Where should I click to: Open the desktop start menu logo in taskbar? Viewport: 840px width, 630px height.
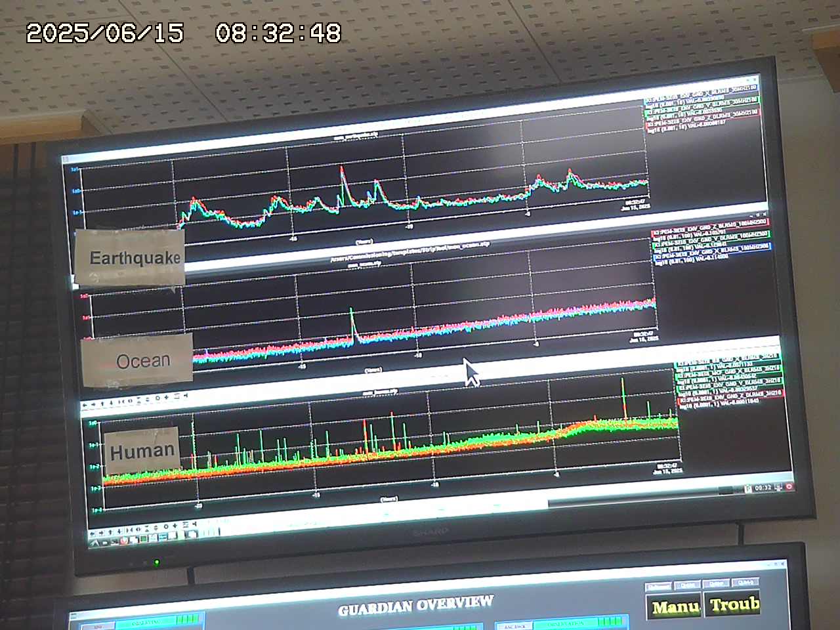coord(94,543)
